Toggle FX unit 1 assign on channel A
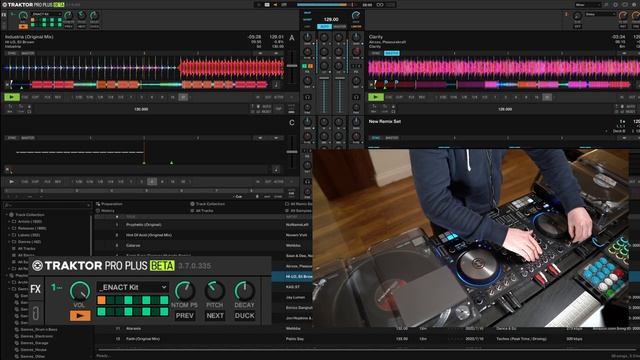Viewport: 640px width, 360px height. (x=304, y=66)
